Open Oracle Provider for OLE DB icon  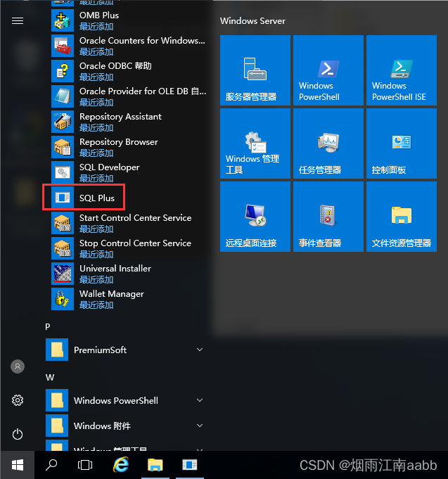point(63,96)
